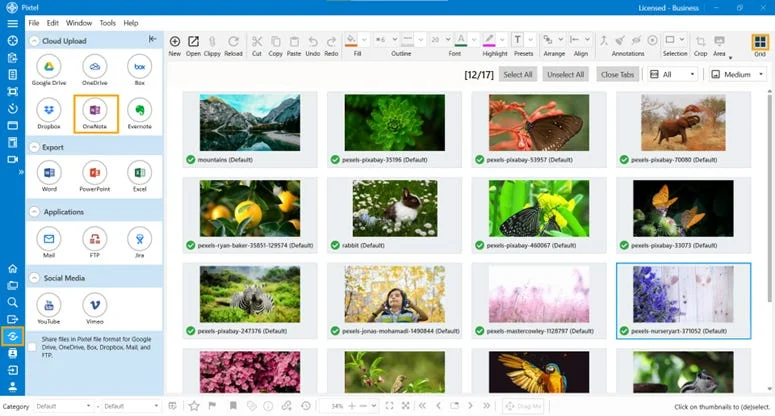
Task: Open the Tools menu
Action: pyautogui.click(x=107, y=23)
